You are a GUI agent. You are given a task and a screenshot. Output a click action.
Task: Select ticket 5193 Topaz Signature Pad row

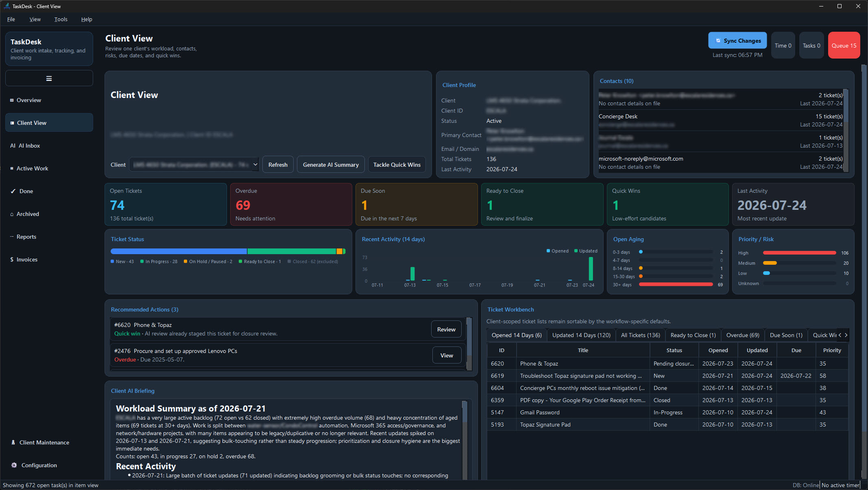pos(667,425)
